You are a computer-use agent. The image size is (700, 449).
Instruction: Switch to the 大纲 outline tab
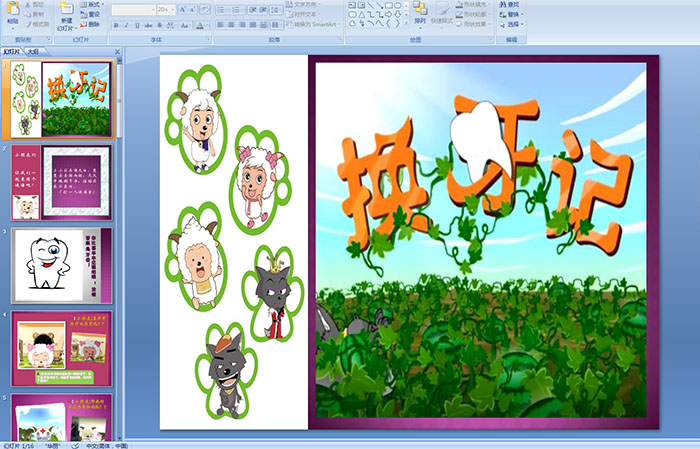[33, 52]
